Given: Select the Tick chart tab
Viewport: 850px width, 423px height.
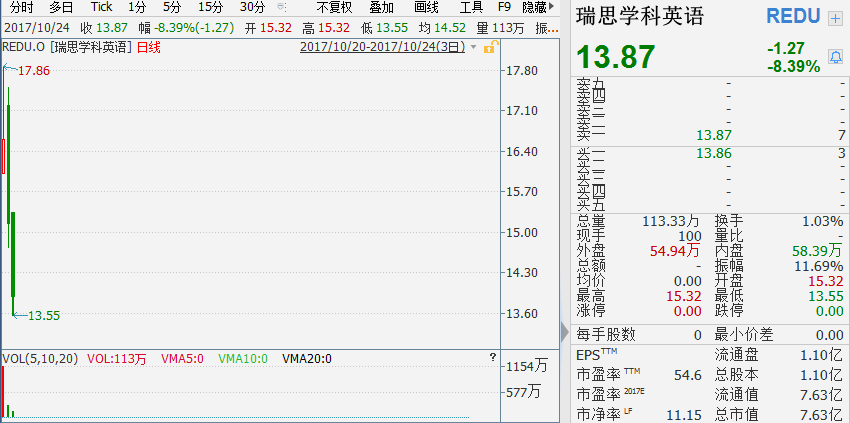Looking at the screenshot, I should tap(102, 7).
